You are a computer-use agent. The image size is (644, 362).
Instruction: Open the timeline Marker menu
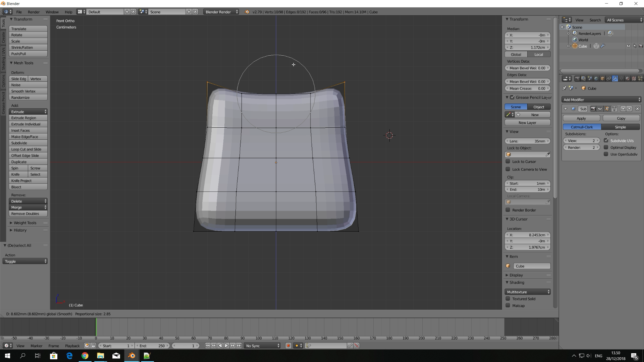(37, 346)
